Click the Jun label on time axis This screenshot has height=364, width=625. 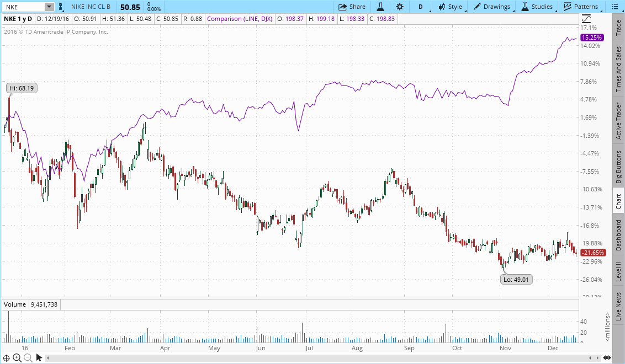(x=260, y=348)
